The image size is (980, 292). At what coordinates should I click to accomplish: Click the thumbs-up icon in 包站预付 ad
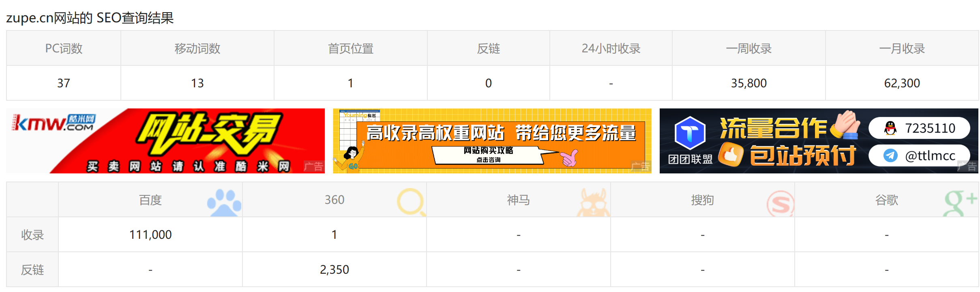tap(730, 154)
